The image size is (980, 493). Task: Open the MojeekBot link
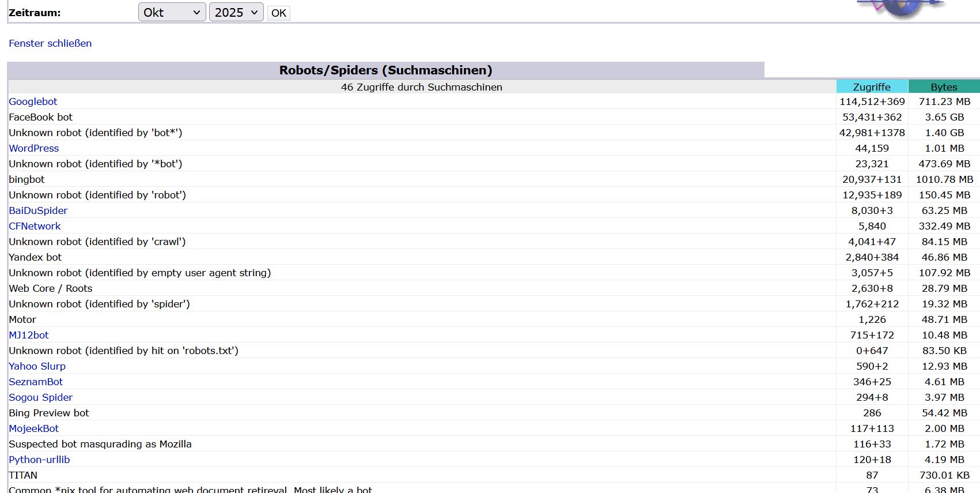click(x=33, y=428)
